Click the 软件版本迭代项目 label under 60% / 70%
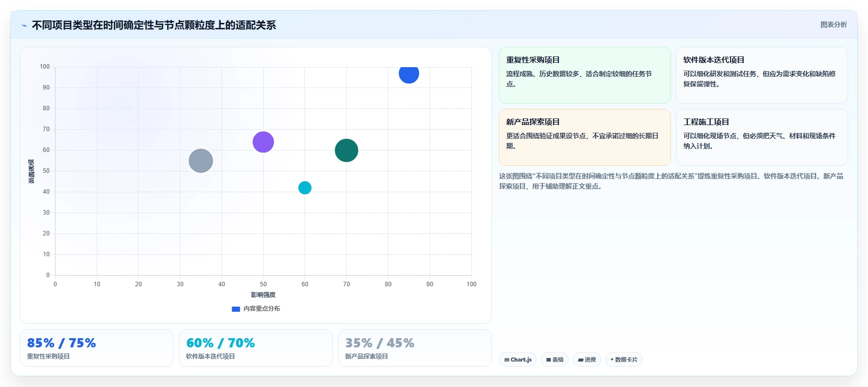The width and height of the screenshot is (868, 387). [x=210, y=356]
